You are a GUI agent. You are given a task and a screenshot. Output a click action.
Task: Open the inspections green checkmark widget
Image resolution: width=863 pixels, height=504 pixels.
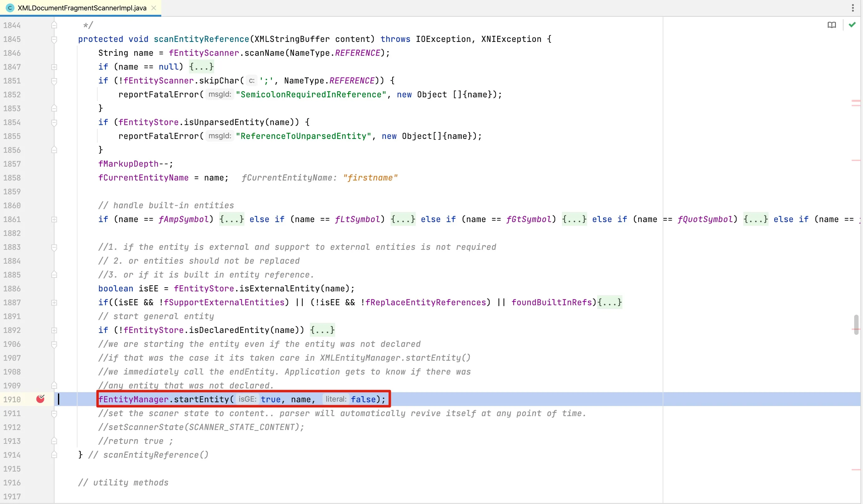[852, 25]
